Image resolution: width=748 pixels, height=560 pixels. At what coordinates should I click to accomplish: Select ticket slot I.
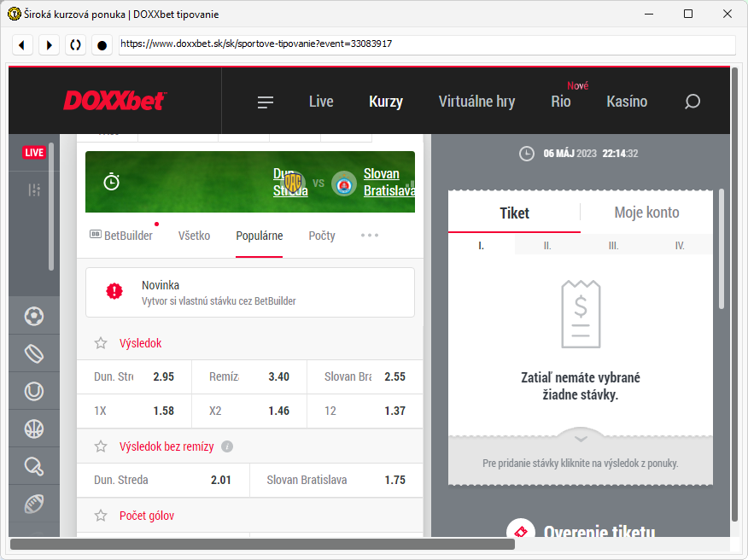[482, 246]
